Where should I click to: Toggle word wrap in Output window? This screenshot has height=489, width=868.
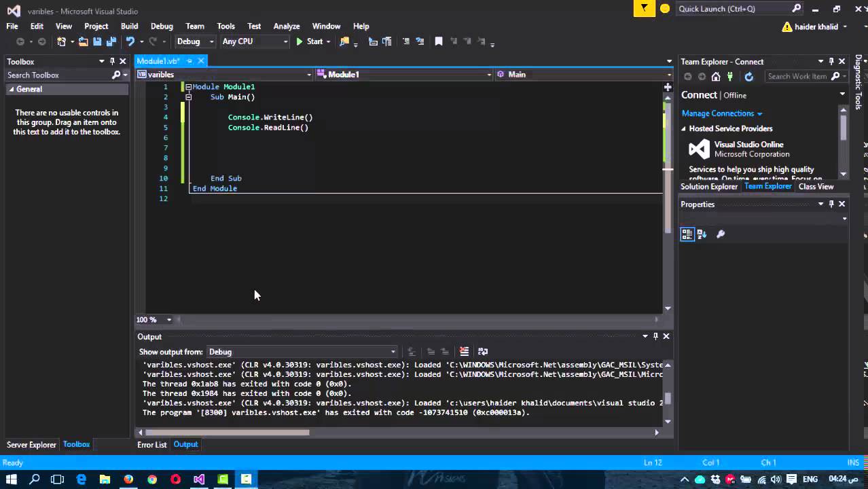(483, 352)
